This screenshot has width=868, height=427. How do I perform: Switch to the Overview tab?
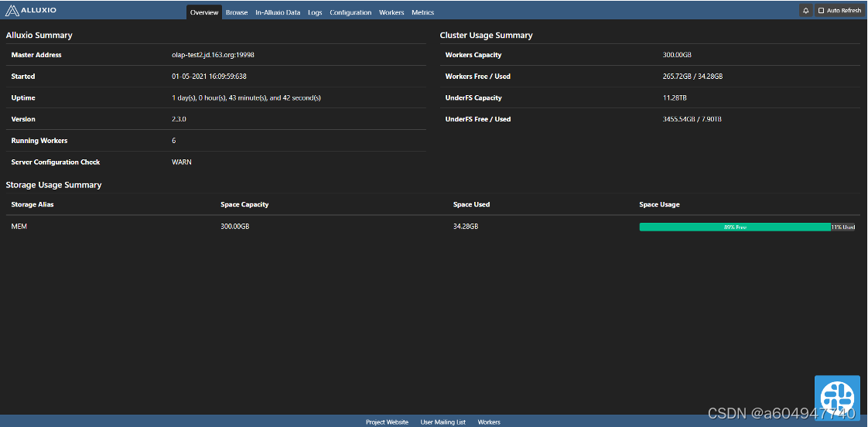click(x=204, y=12)
